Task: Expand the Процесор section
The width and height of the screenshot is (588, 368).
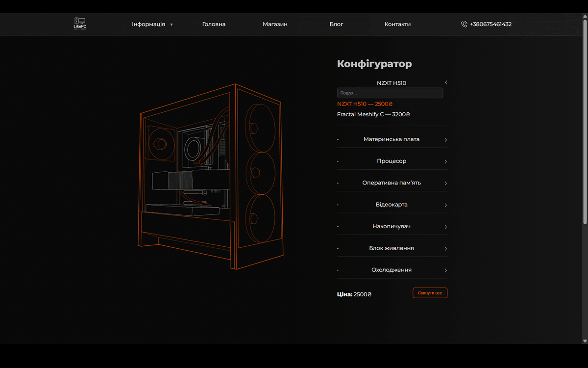Action: point(392,161)
